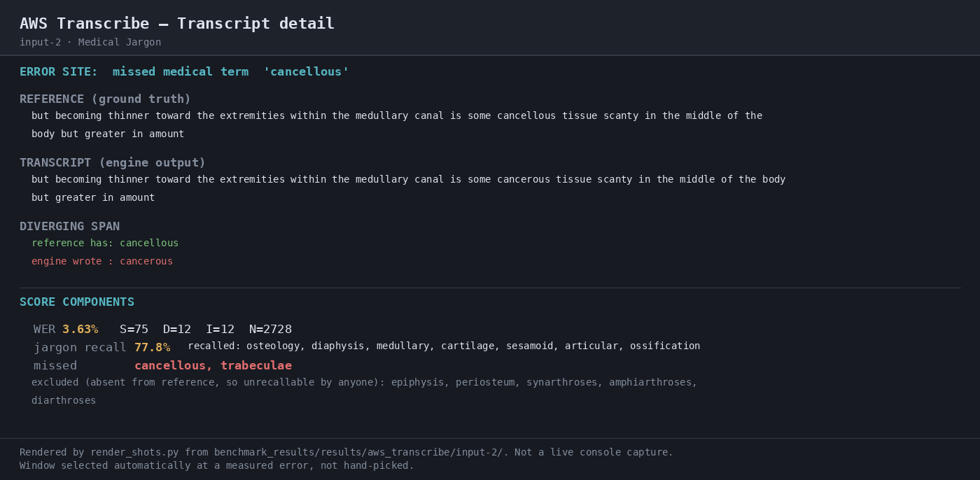The height and width of the screenshot is (480, 980).
Task: Click reference line 'body but greater in amount'
Action: pos(108,134)
